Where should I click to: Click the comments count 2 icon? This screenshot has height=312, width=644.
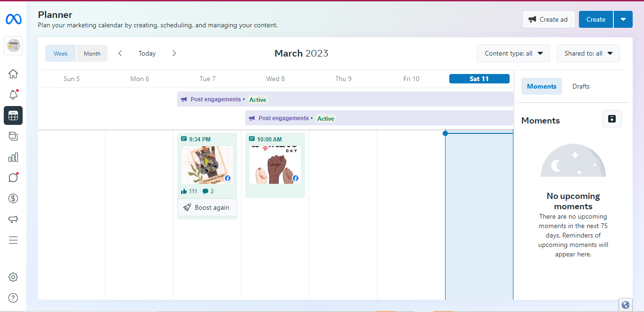(x=208, y=191)
